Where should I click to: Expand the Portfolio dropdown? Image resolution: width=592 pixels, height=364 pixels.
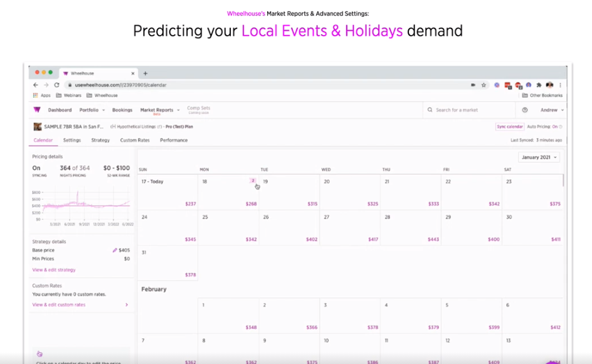pyautogui.click(x=92, y=110)
